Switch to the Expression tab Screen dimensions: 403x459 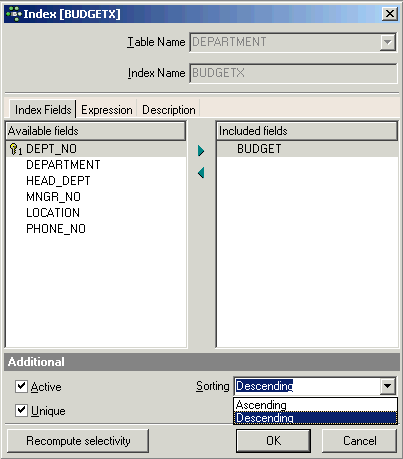click(107, 110)
